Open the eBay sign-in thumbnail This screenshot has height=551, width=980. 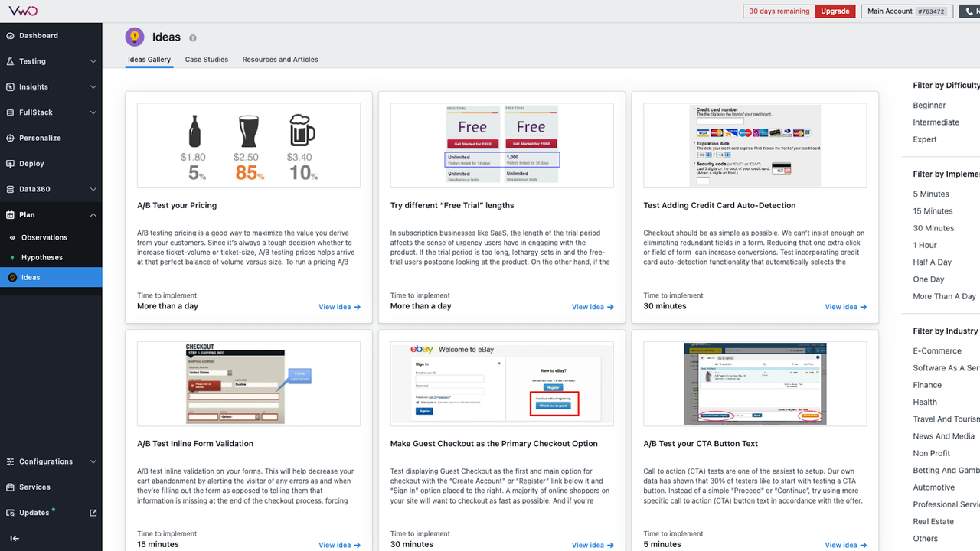501,383
